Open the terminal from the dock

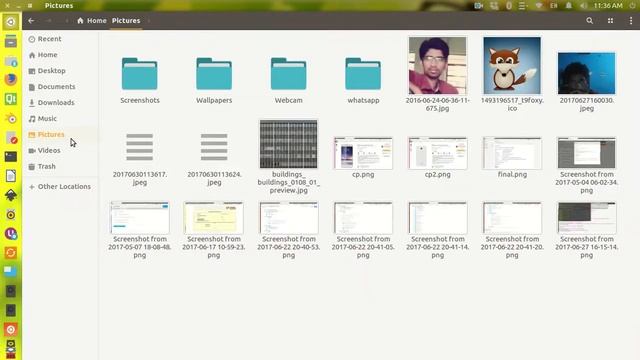coord(11,157)
